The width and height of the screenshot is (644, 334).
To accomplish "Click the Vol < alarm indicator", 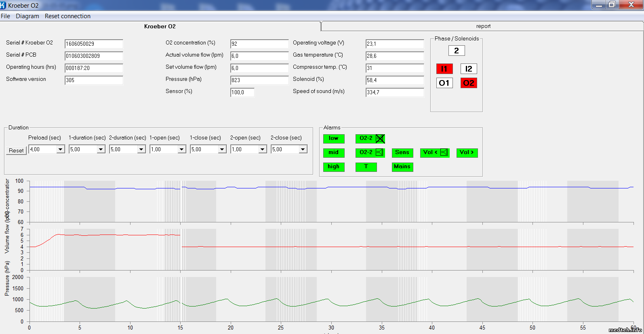I will pos(434,152).
